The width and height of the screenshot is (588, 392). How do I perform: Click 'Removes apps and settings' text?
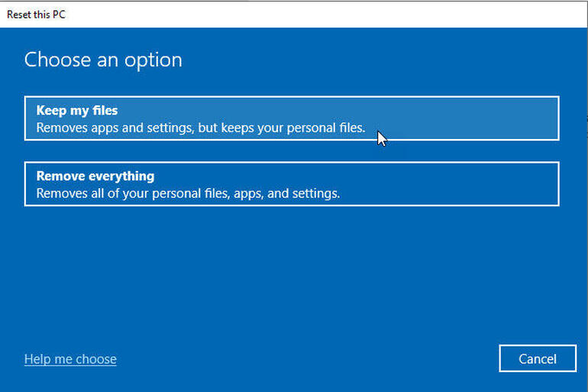[115, 128]
